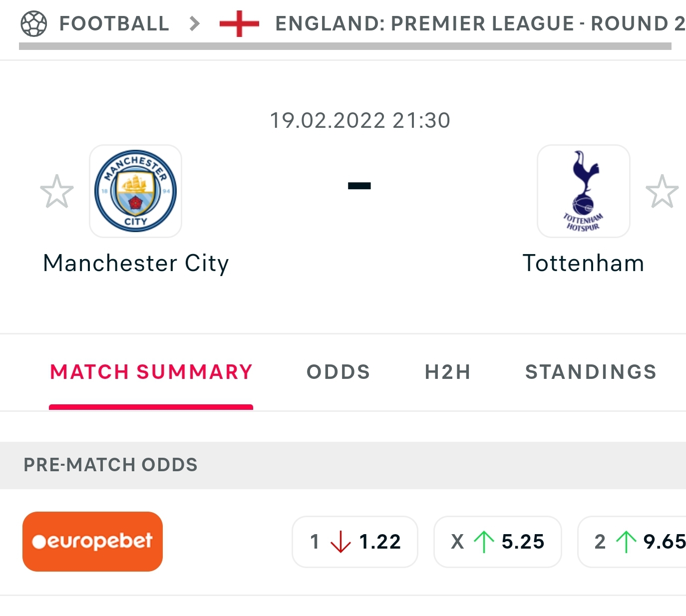
Task: Click the europebet bookmaker logo
Action: (92, 541)
